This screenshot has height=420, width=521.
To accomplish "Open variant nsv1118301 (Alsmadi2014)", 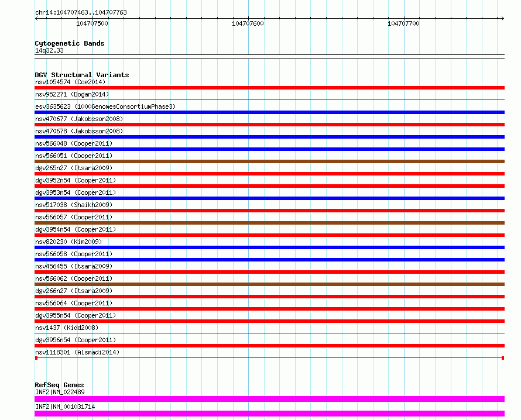I will tap(77, 352).
